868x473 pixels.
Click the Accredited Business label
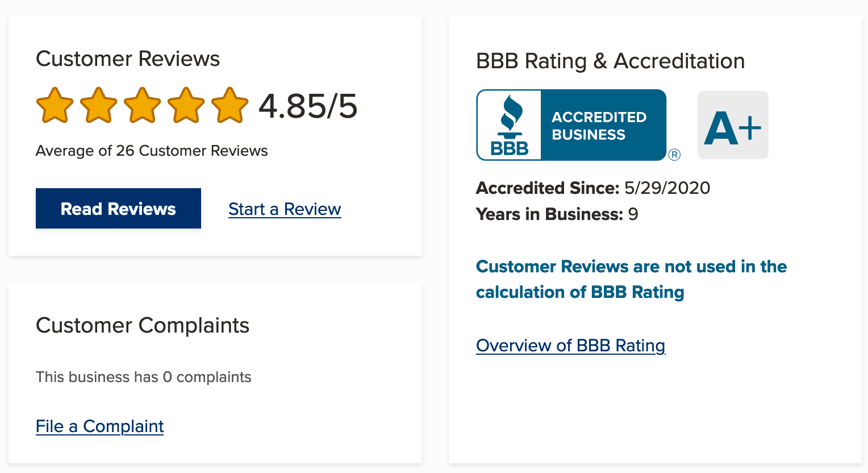tap(599, 126)
